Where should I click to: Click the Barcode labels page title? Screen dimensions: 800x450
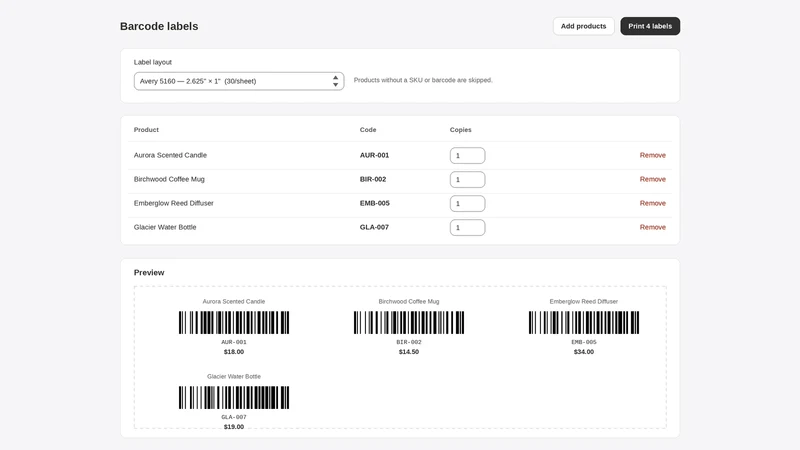pos(159,26)
